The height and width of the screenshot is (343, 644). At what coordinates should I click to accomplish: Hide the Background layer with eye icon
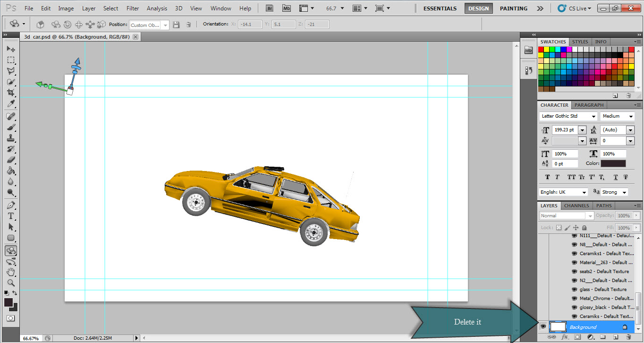tap(543, 327)
